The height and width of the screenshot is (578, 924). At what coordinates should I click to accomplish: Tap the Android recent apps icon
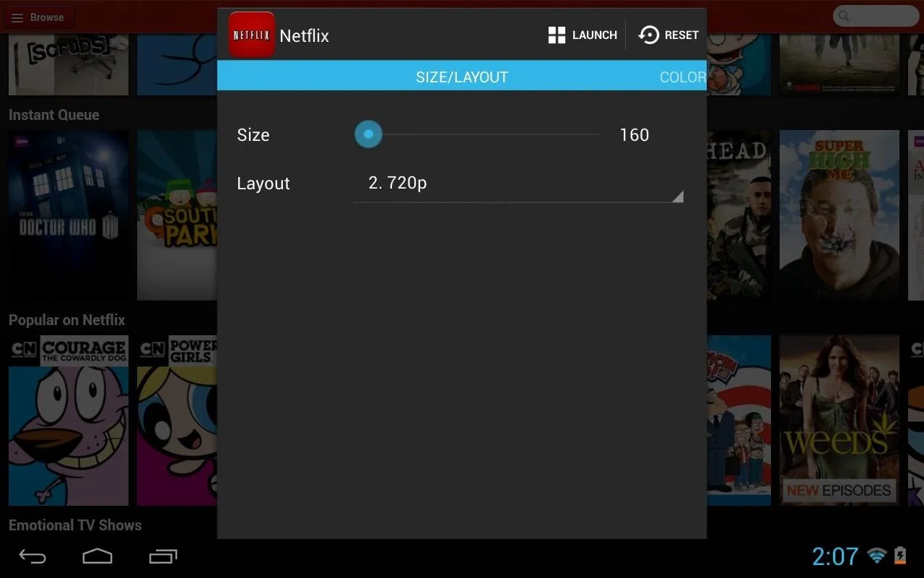click(163, 556)
